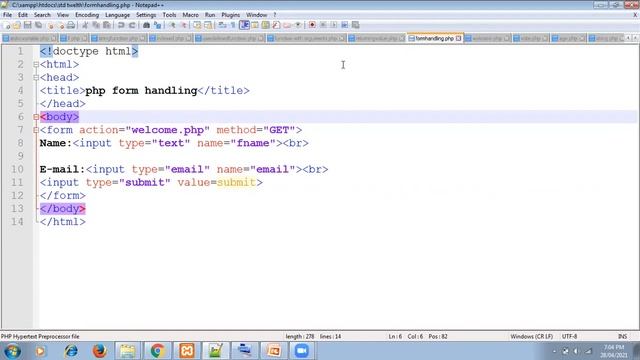Screen dimensions: 640x360
Task: Open Google Chrome from the taskbar
Action: (x=157, y=351)
